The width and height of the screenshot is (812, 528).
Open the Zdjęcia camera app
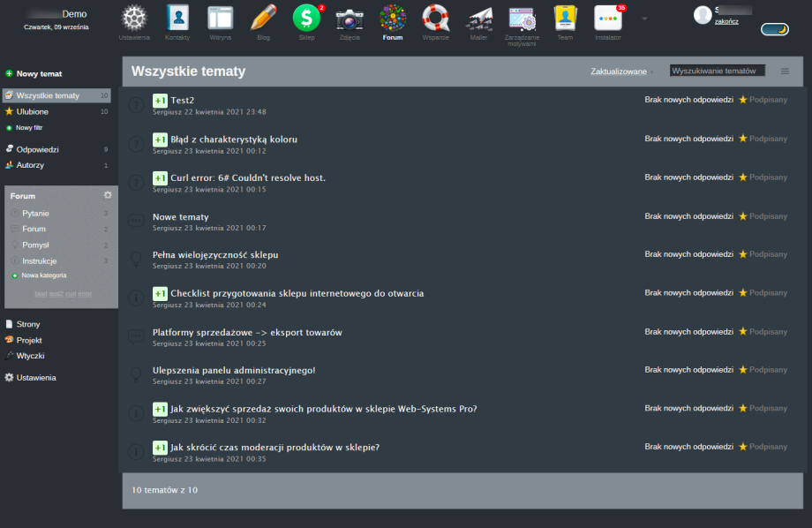350,19
